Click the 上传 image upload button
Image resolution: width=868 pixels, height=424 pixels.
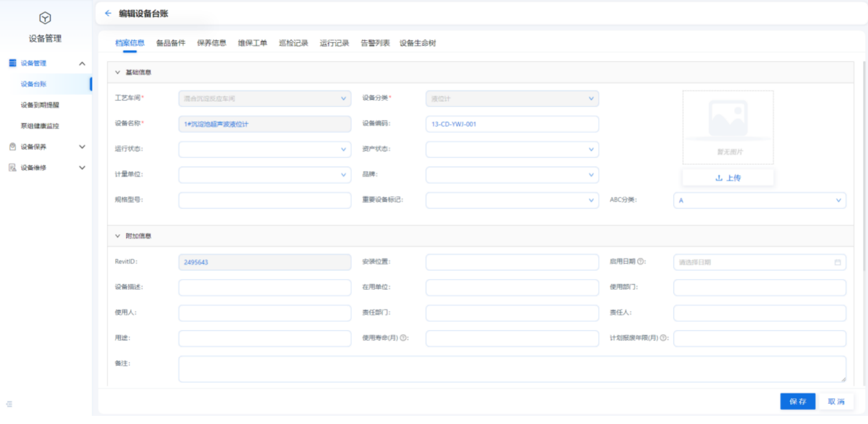[x=728, y=178]
